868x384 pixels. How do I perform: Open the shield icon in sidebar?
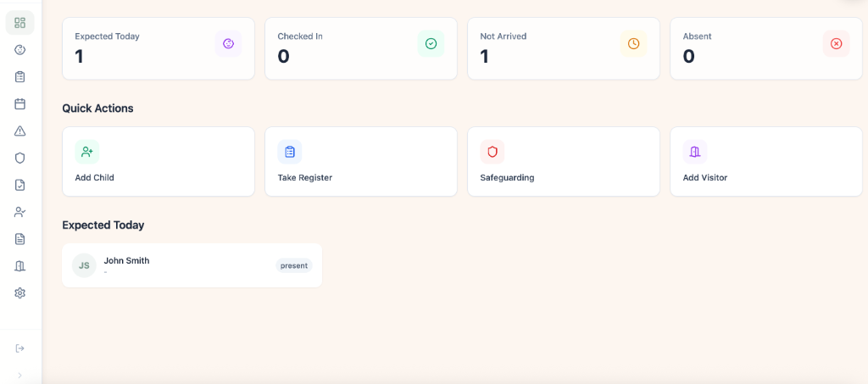(20, 159)
